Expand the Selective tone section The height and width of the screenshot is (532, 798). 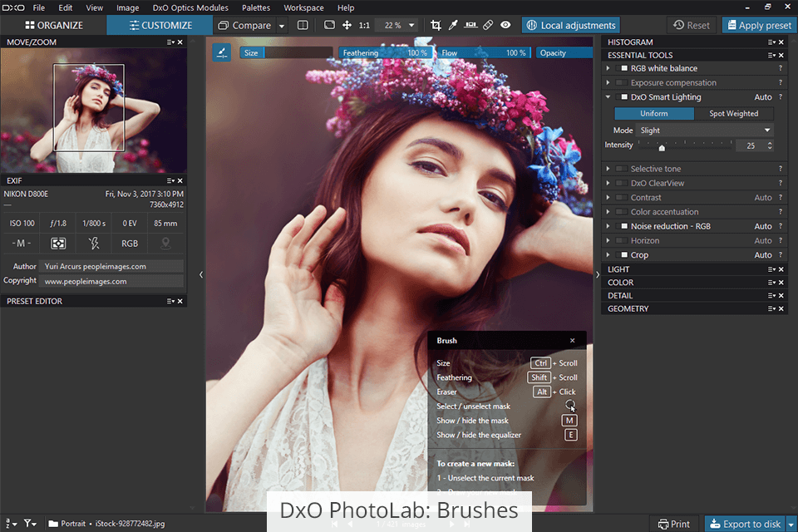[x=608, y=169]
